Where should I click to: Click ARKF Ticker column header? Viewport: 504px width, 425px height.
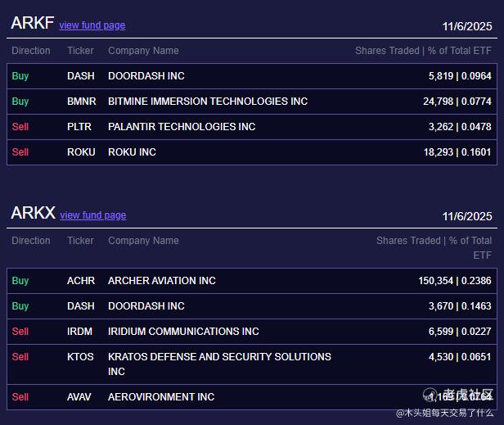80,51
